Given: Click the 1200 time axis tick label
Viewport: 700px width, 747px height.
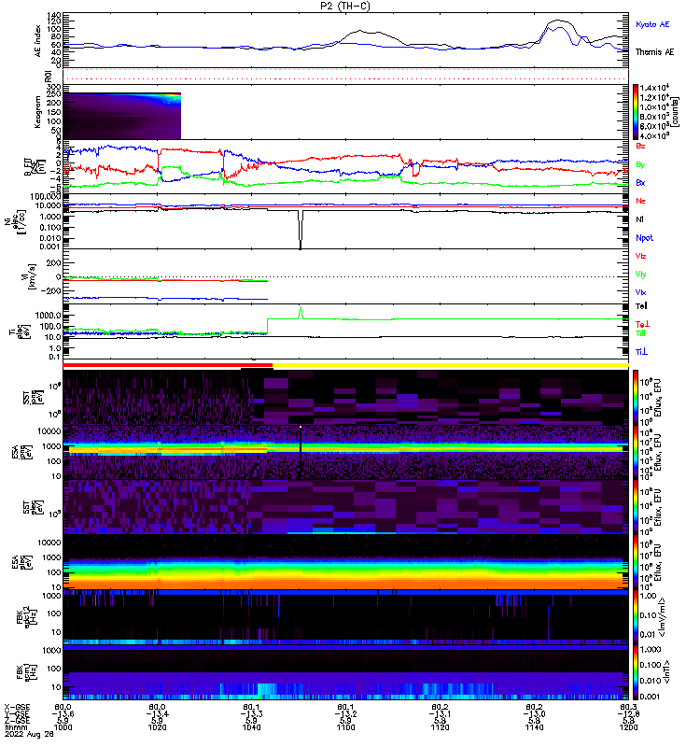Looking at the screenshot, I should pyautogui.click(x=628, y=727).
